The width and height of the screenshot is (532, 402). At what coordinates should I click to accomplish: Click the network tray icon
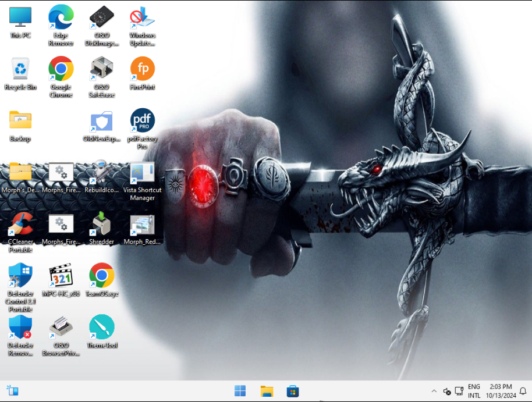[x=459, y=391]
